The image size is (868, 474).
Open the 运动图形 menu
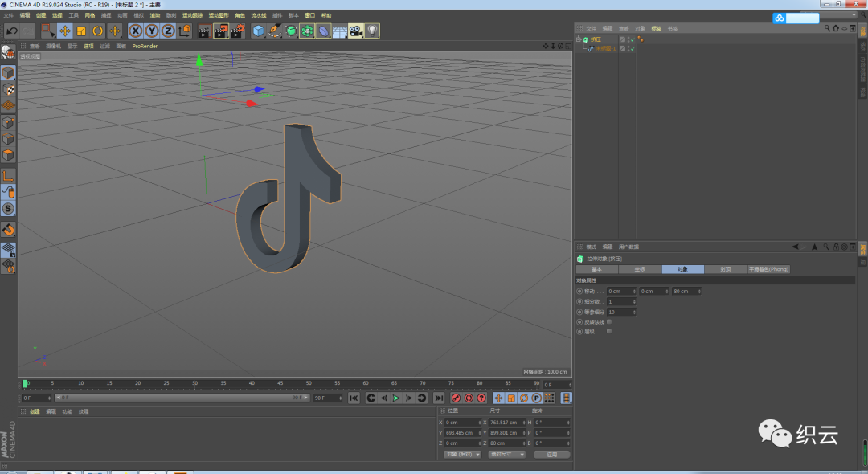(x=219, y=15)
